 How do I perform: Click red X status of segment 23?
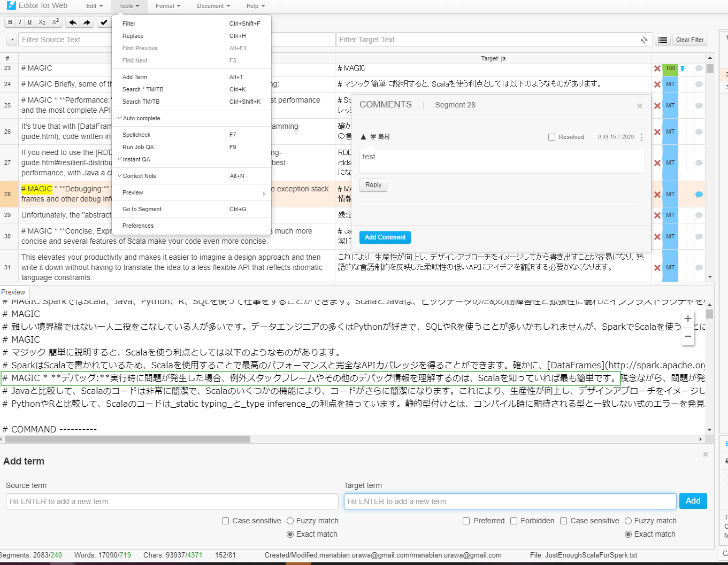click(x=657, y=68)
